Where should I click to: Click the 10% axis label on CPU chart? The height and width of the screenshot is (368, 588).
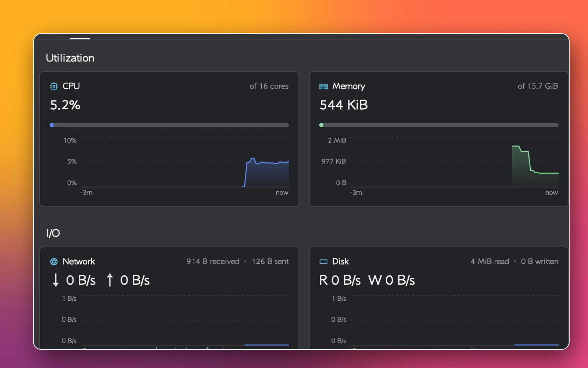70,141
